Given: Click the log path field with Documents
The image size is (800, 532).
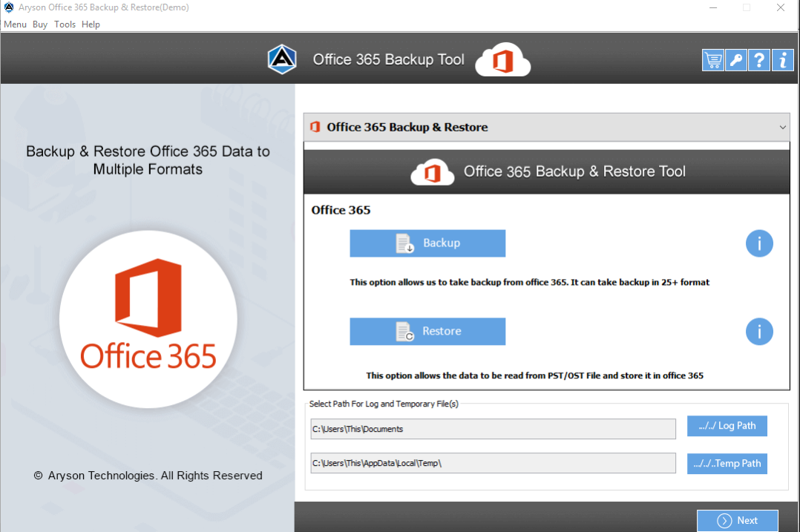Looking at the screenshot, I should 493,429.
